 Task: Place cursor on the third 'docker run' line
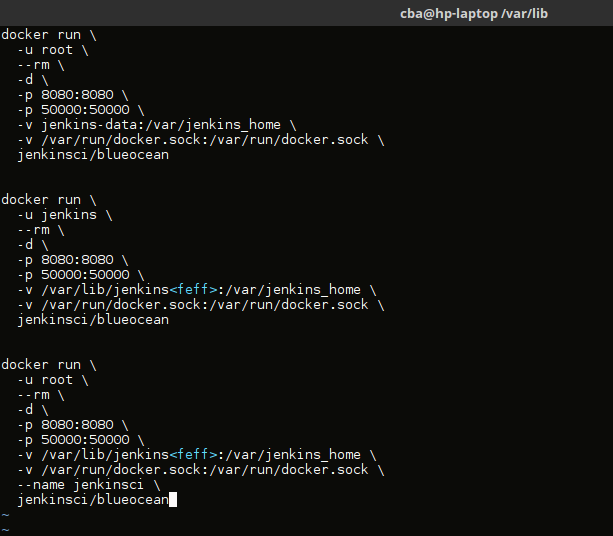48,365
